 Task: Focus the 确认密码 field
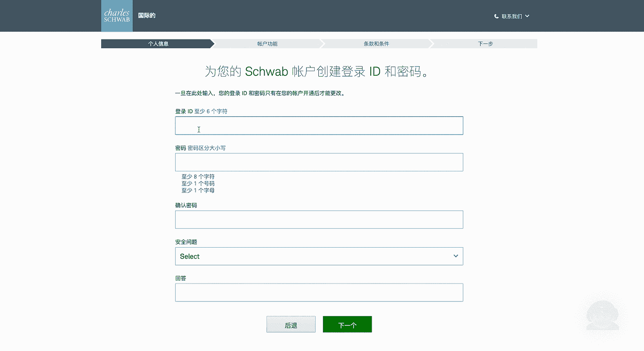click(x=319, y=220)
